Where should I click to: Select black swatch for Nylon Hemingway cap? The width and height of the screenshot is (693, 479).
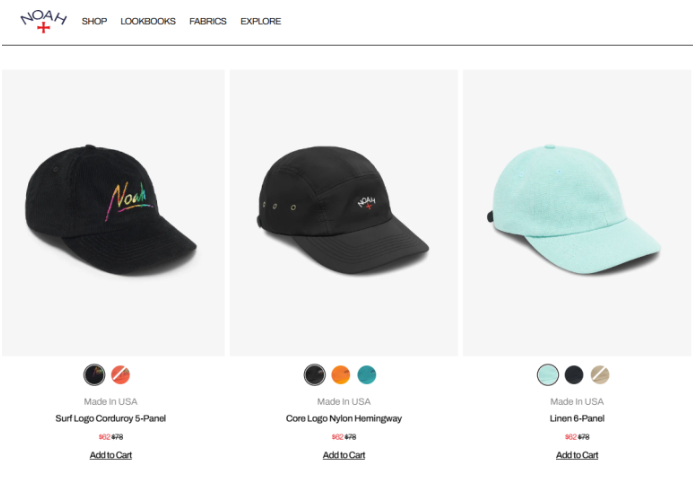click(x=315, y=375)
